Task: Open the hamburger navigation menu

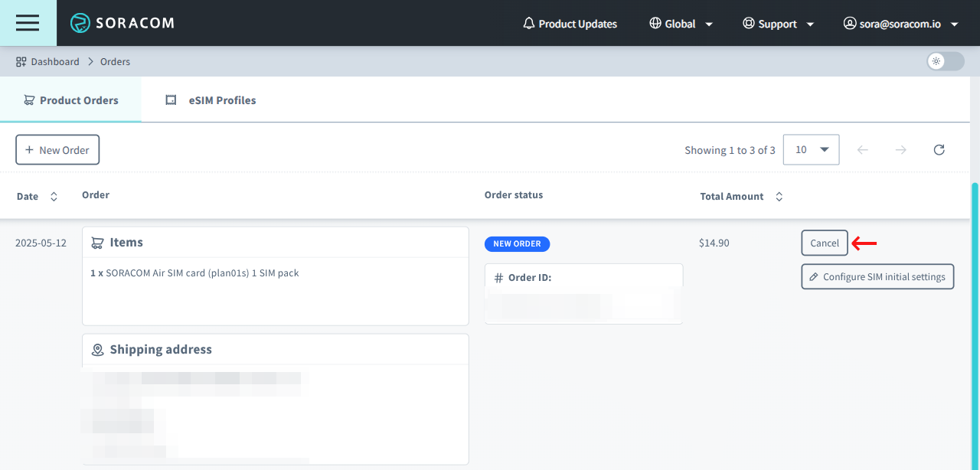Action: [x=27, y=23]
